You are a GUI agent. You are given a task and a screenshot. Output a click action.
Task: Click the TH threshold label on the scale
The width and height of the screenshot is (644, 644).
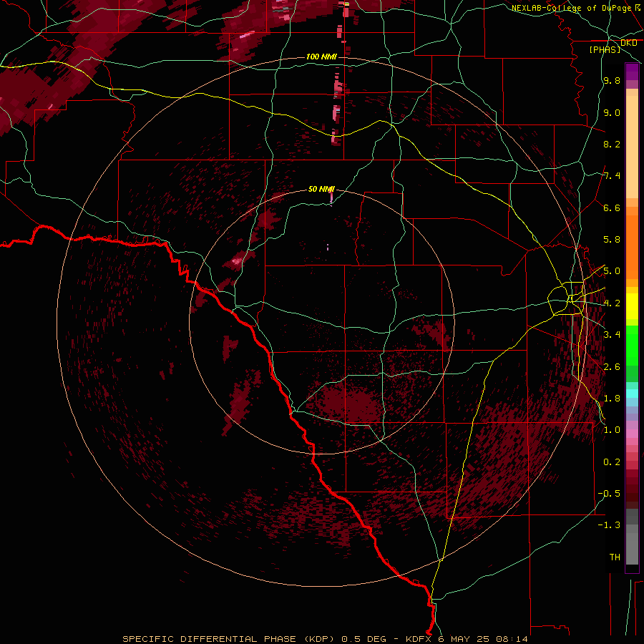click(x=615, y=557)
